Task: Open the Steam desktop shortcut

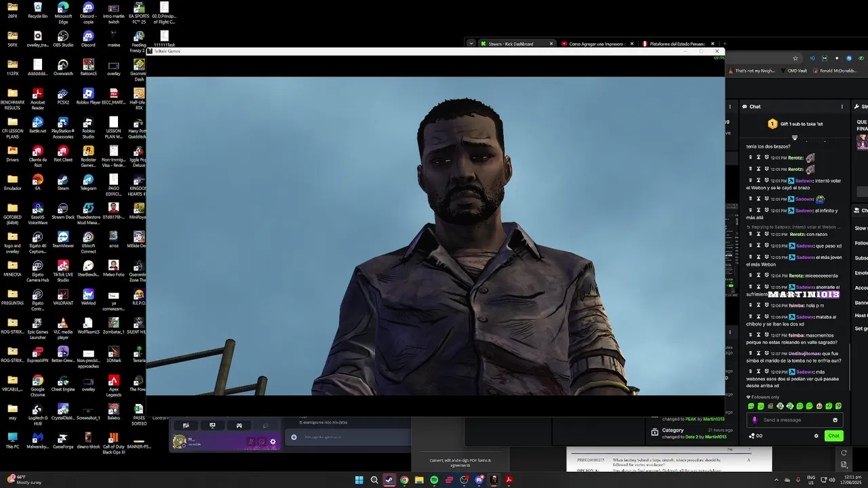Action: tap(63, 182)
